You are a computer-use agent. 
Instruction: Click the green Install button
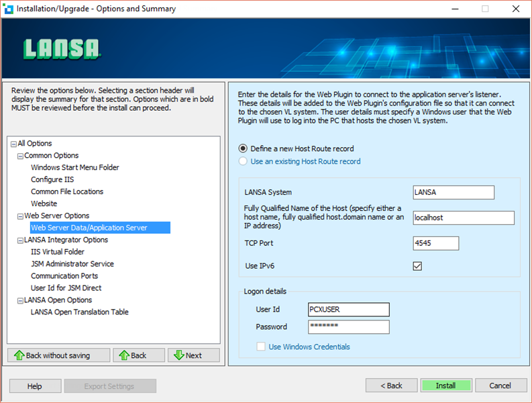click(x=446, y=386)
